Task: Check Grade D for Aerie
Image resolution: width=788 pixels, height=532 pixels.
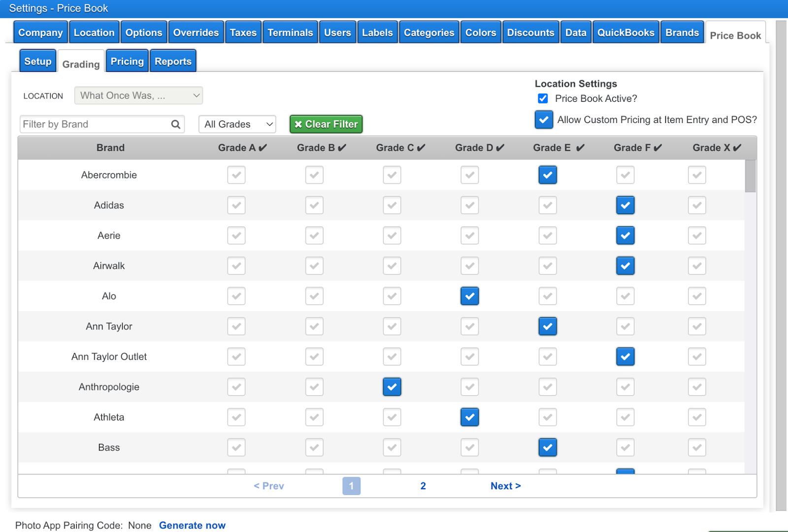Action: [x=470, y=236]
